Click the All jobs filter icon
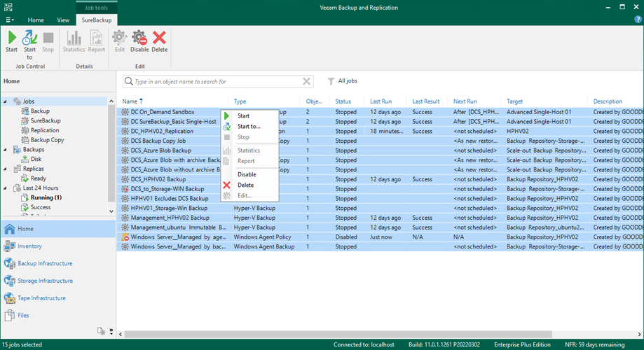This screenshot has width=644, height=350. [x=331, y=81]
